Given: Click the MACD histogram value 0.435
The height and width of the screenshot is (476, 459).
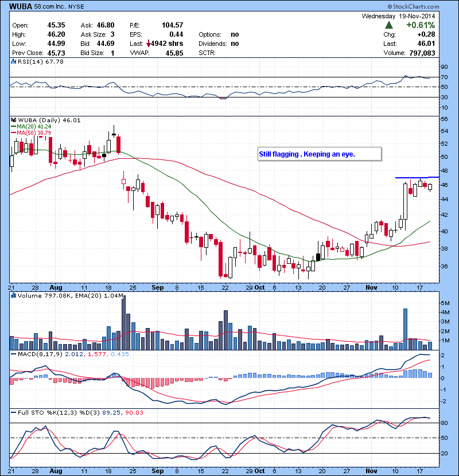Looking at the screenshot, I should tap(120, 354).
